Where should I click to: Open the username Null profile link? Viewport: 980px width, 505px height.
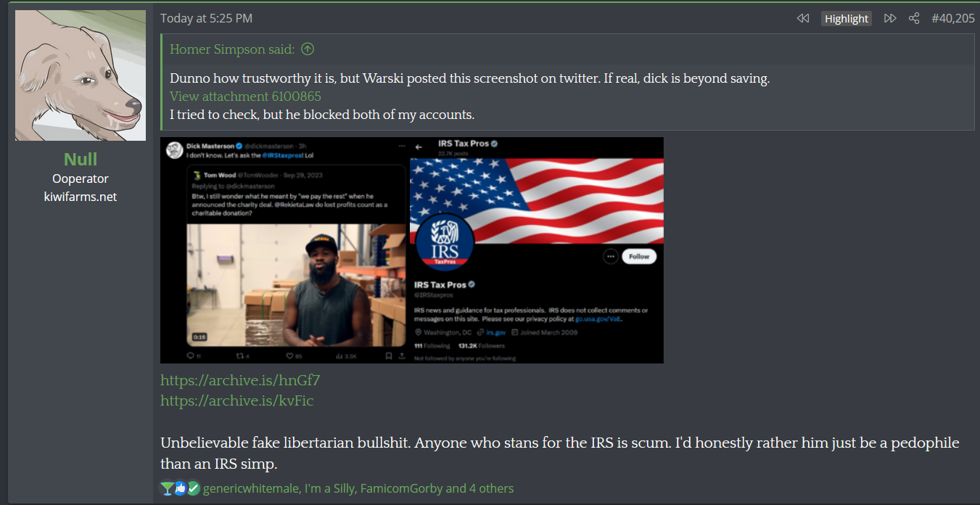tap(81, 159)
